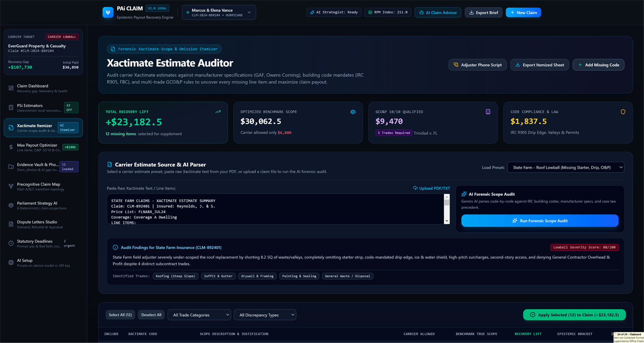644x343 pixels.
Task: Open the Evidence Vault folder icon
Action: (x=11, y=167)
